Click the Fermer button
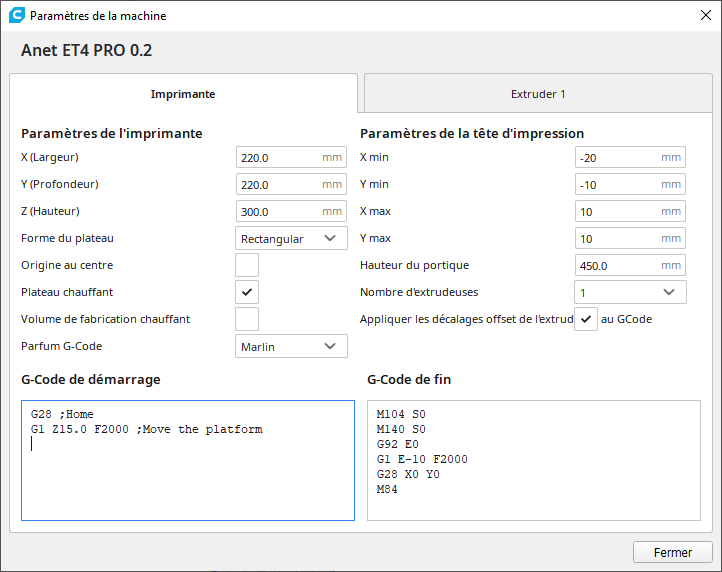Screen dimensions: 722x572 click(673, 552)
